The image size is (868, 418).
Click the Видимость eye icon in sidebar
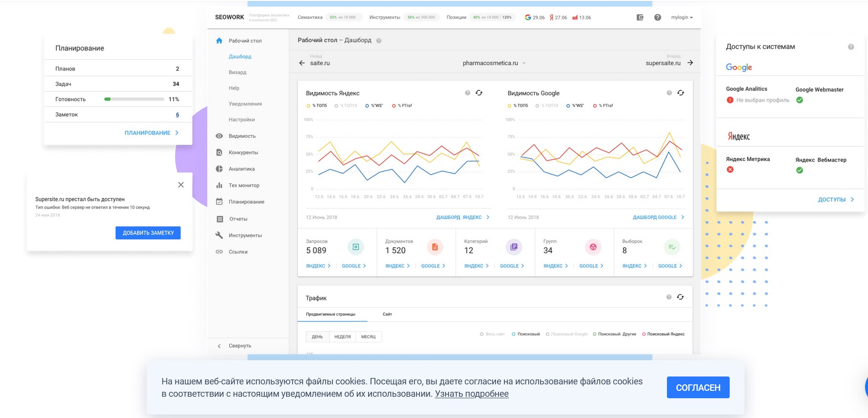pos(219,136)
